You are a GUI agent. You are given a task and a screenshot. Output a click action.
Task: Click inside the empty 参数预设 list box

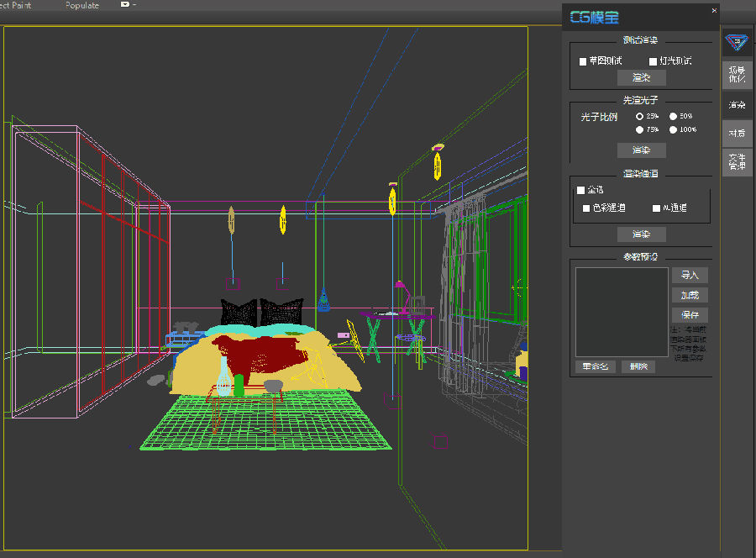(622, 312)
